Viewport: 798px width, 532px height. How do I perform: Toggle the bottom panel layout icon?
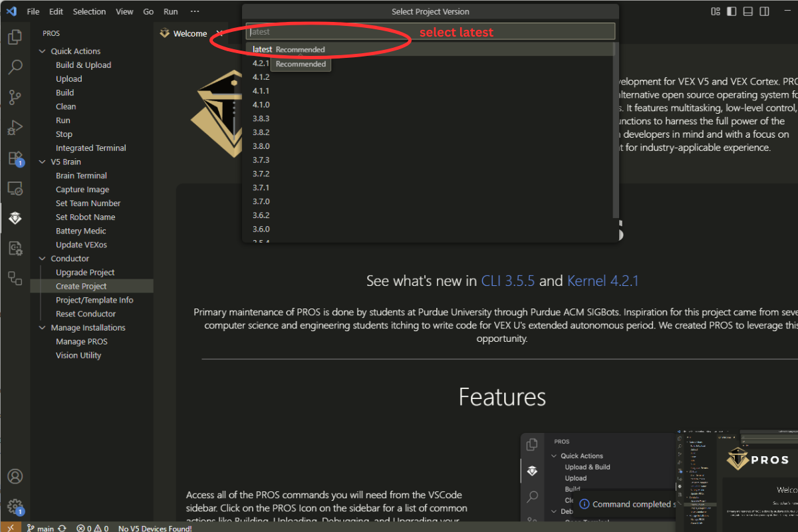click(748, 11)
